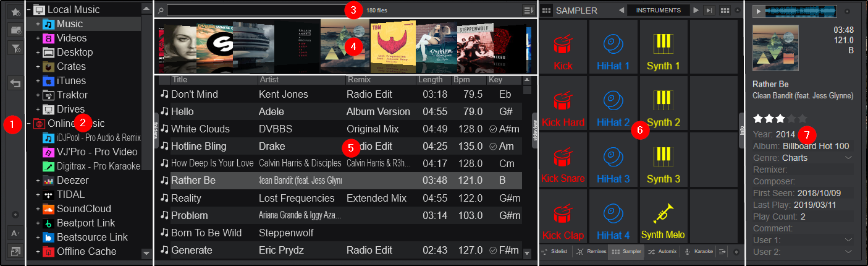Open the file list options icon beside the 180 files count
The height and width of the screenshot is (266, 868).
pyautogui.click(x=528, y=11)
